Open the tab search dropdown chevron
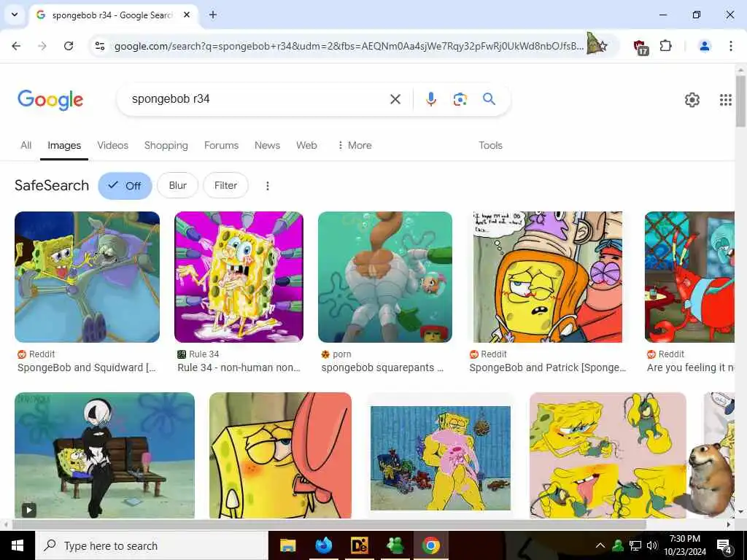 (x=15, y=15)
